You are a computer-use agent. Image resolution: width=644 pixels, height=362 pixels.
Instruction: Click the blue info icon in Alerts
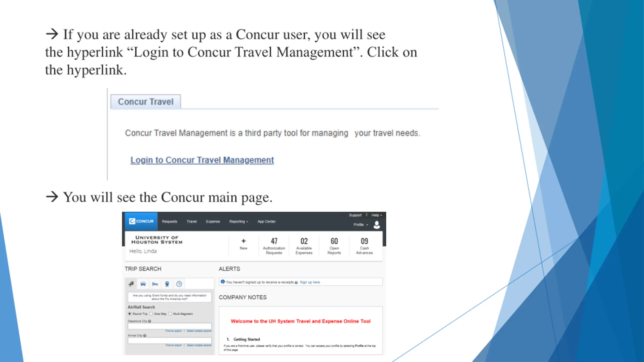[x=223, y=282]
